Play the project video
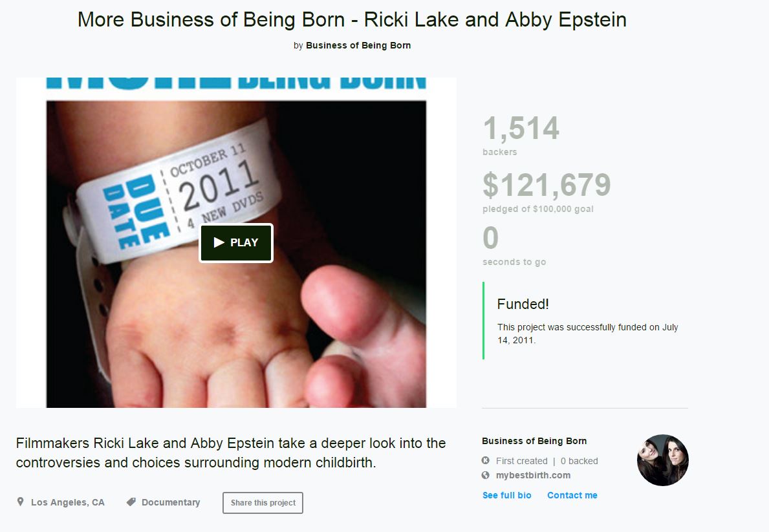 (x=236, y=243)
